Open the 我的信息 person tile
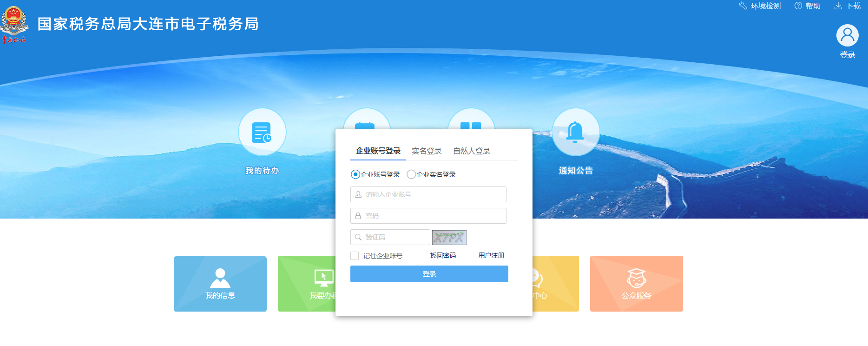This screenshot has width=868, height=346. tap(220, 284)
